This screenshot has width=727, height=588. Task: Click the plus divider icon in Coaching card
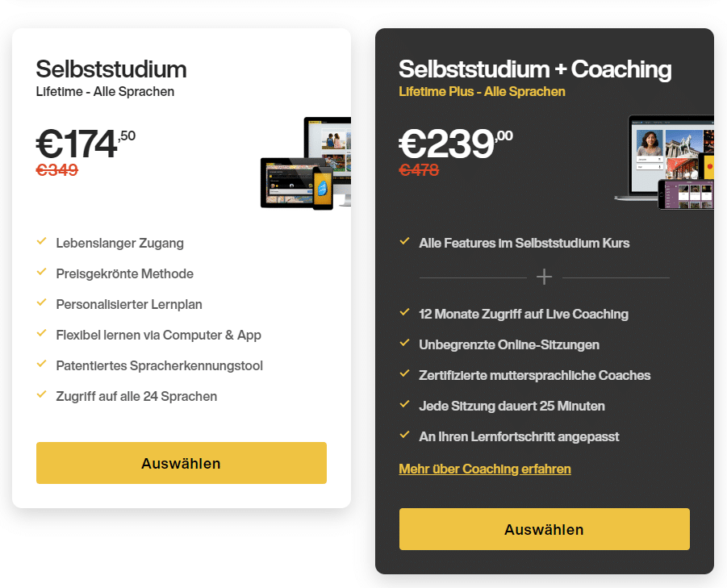pyautogui.click(x=544, y=277)
